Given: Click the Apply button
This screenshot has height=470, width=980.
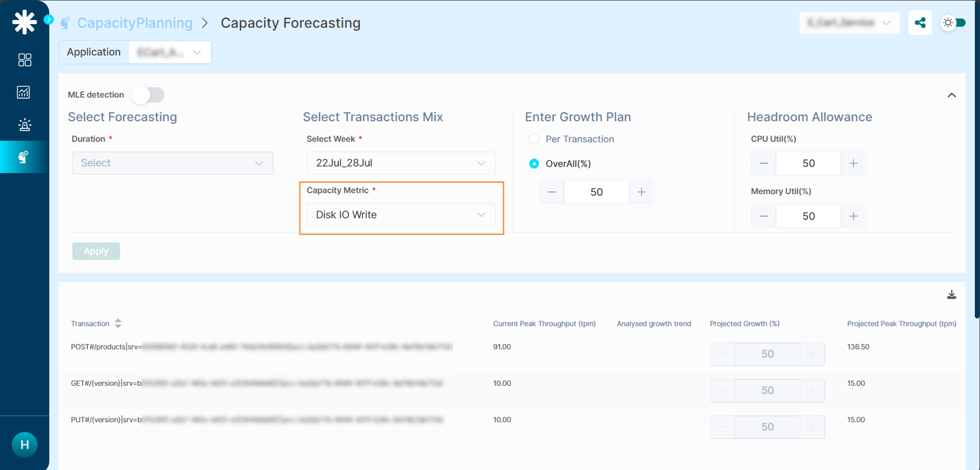Looking at the screenshot, I should (96, 251).
